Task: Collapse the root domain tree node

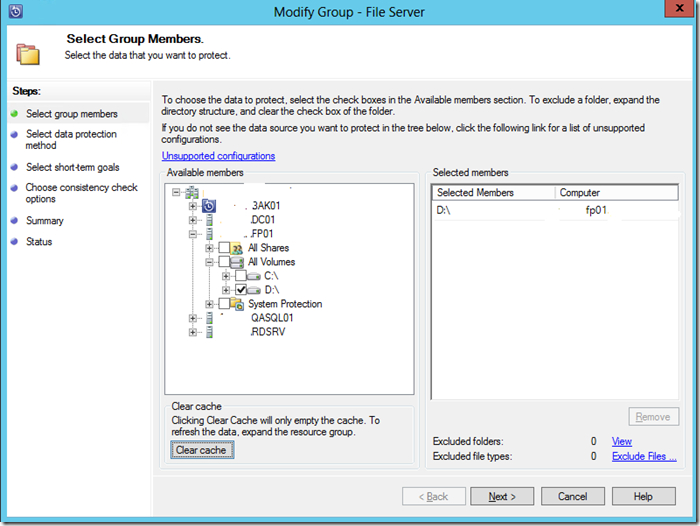Action: click(176, 192)
